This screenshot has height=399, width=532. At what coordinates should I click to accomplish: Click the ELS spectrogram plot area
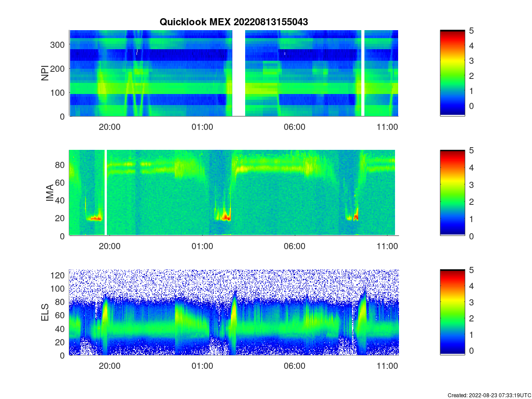[234, 313]
